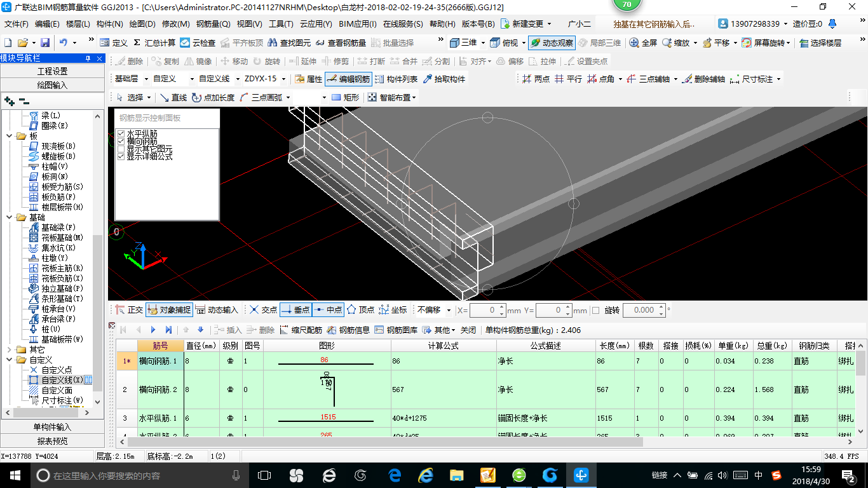Screen dimensions: 868x488
Task: Open 查看钢筋量 rebar quantity view
Action: (341, 43)
